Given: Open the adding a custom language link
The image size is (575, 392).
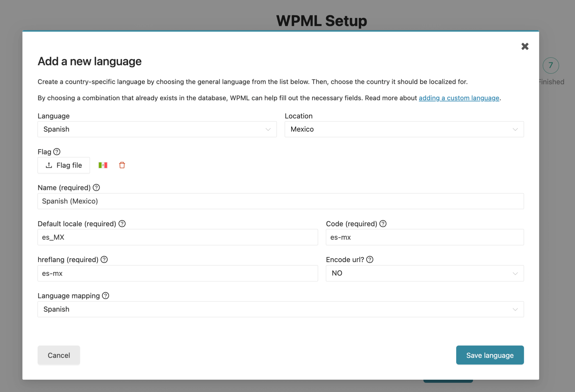Looking at the screenshot, I should click(459, 98).
